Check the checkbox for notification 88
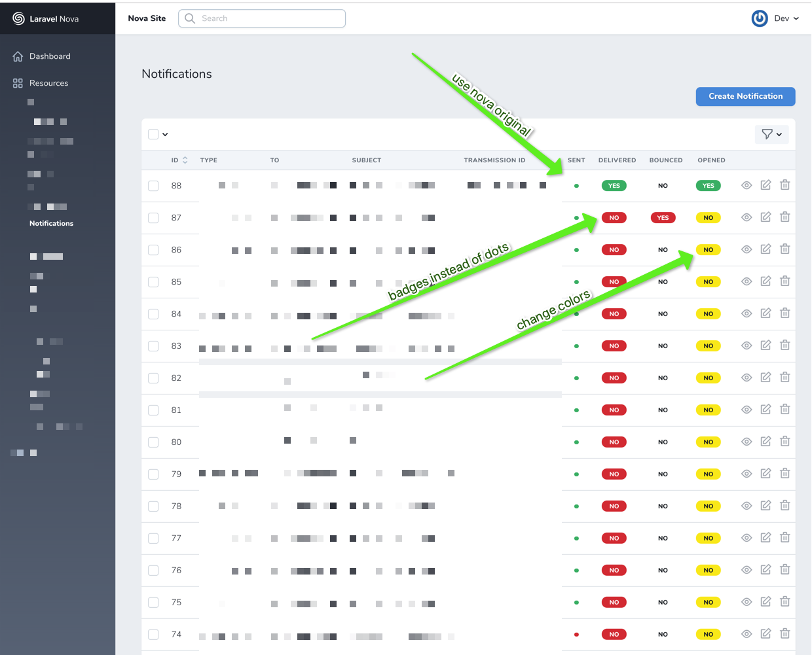This screenshot has width=812, height=655. (x=153, y=186)
